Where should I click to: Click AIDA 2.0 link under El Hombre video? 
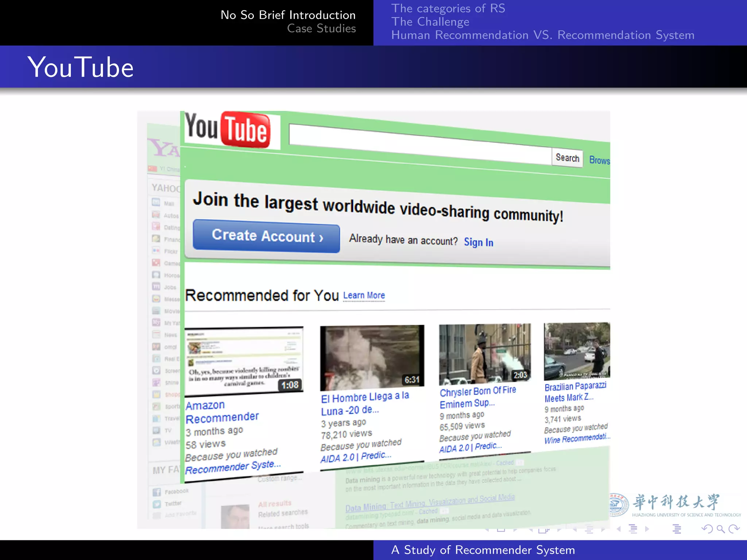pos(356,457)
